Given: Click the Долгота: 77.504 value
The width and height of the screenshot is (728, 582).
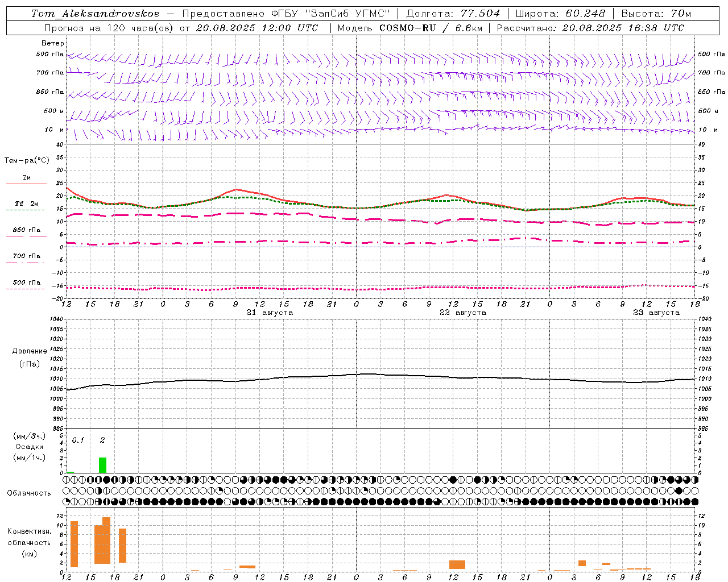Looking at the screenshot, I should tap(453, 14).
